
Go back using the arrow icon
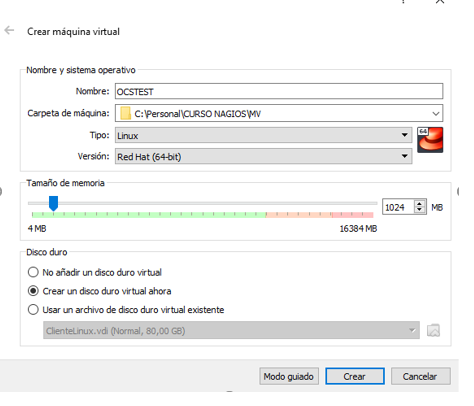[x=9, y=30]
